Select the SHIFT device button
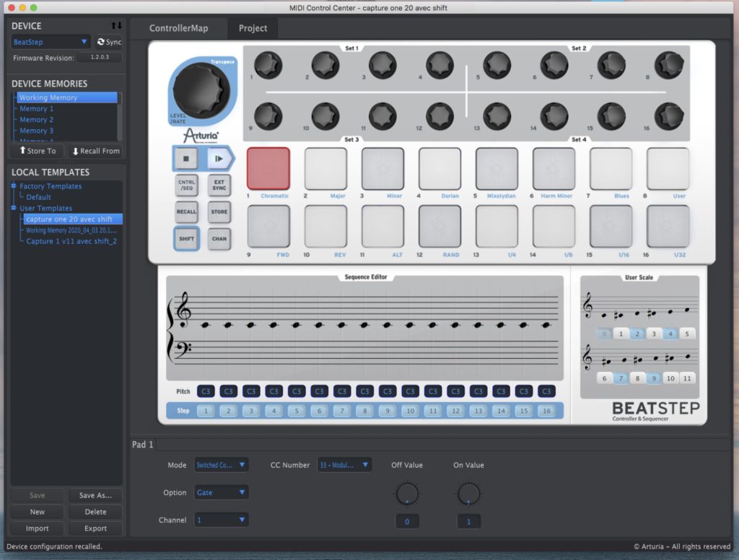Viewport: 739px width, 560px height. pos(187,239)
